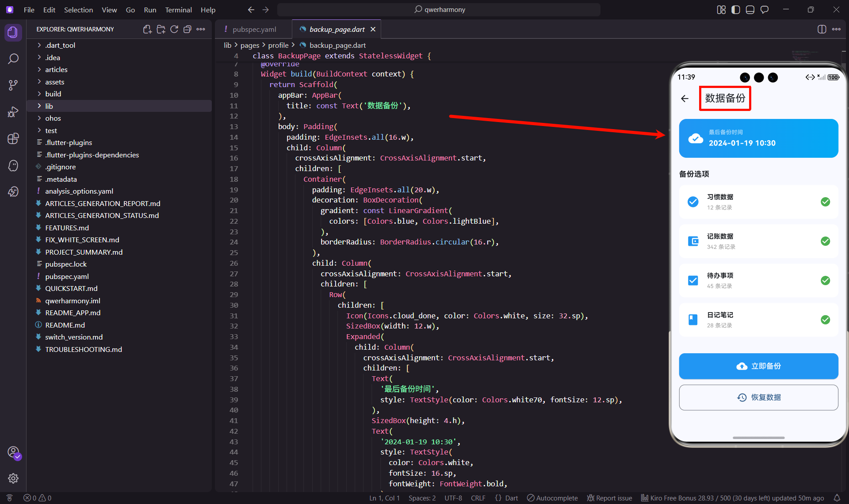Expand the ohos folder
Screen dimensions: 849x504
[53, 118]
